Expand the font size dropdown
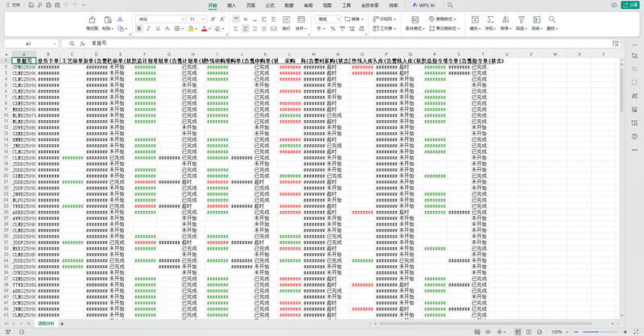 [x=204, y=18]
